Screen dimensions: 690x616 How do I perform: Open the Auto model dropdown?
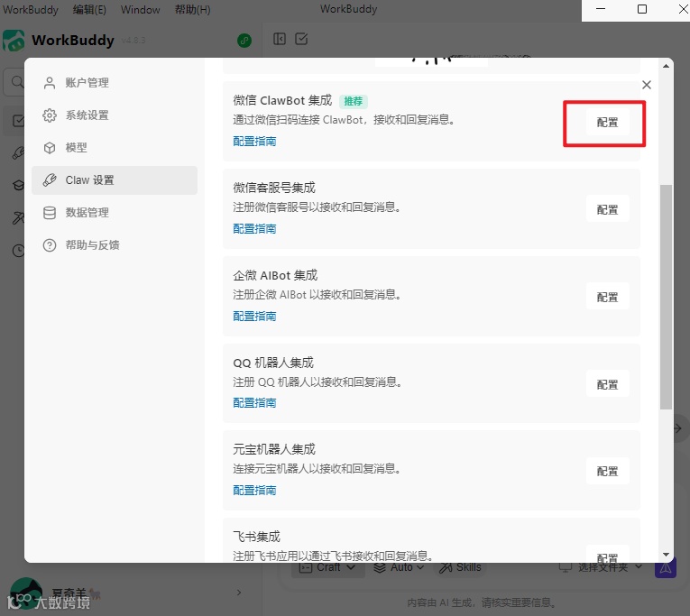tap(399, 567)
